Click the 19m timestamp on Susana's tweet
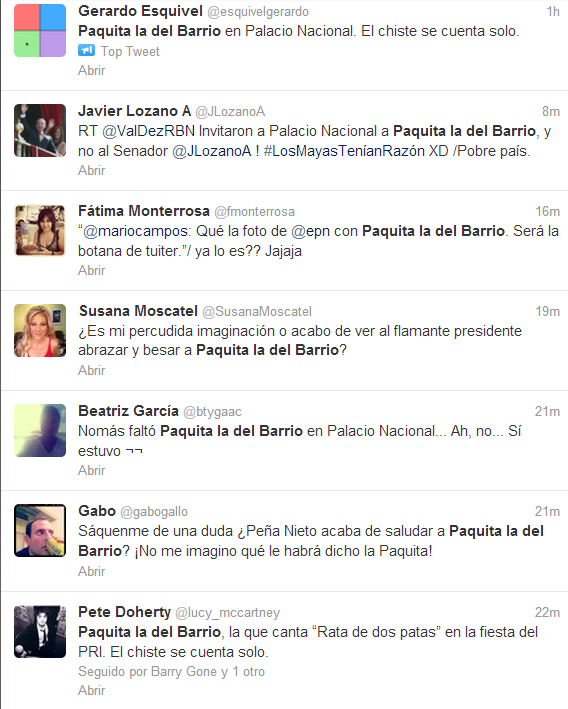The width and height of the screenshot is (568, 709). point(548,312)
